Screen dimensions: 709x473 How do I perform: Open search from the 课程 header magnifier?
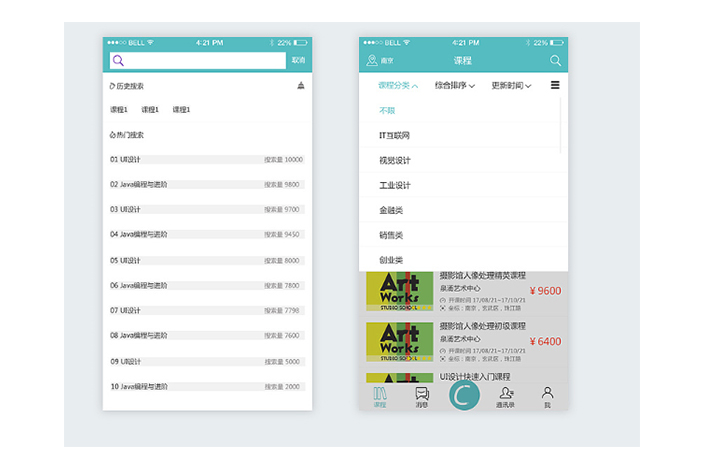(555, 61)
